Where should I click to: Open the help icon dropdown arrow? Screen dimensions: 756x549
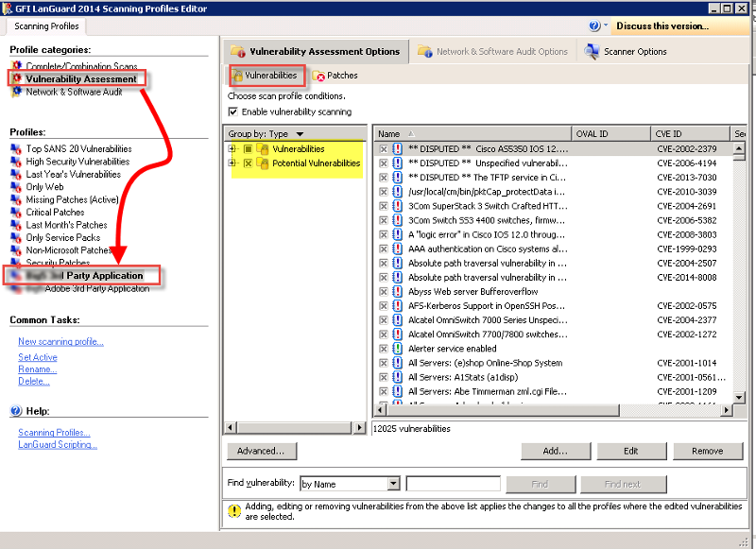pos(606,25)
